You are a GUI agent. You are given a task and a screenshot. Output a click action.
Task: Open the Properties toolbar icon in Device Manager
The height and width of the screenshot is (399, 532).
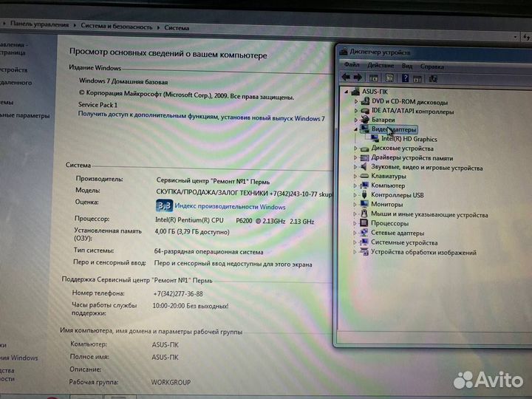[389, 78]
